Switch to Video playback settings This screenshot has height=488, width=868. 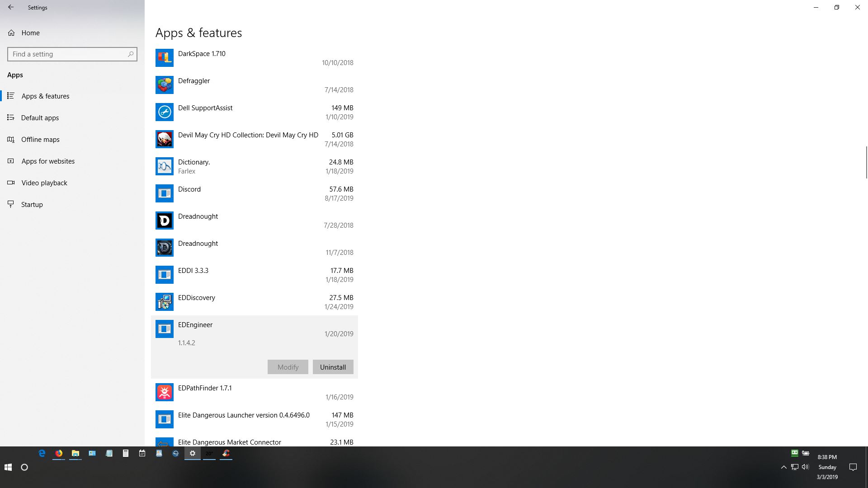click(x=44, y=183)
